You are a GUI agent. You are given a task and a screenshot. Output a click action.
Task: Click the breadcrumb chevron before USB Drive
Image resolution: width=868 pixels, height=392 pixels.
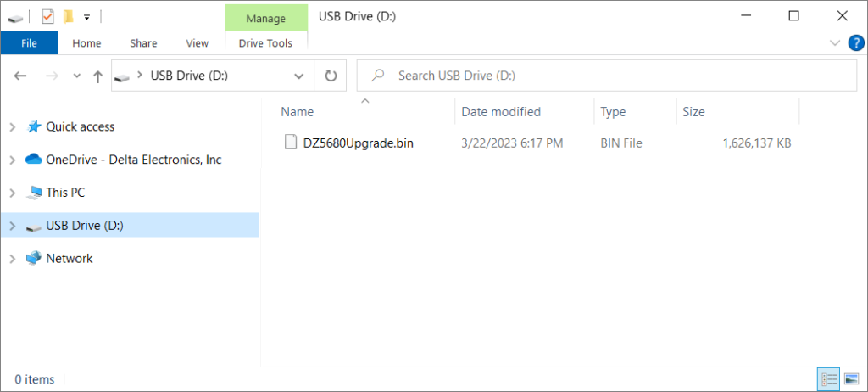tap(140, 76)
